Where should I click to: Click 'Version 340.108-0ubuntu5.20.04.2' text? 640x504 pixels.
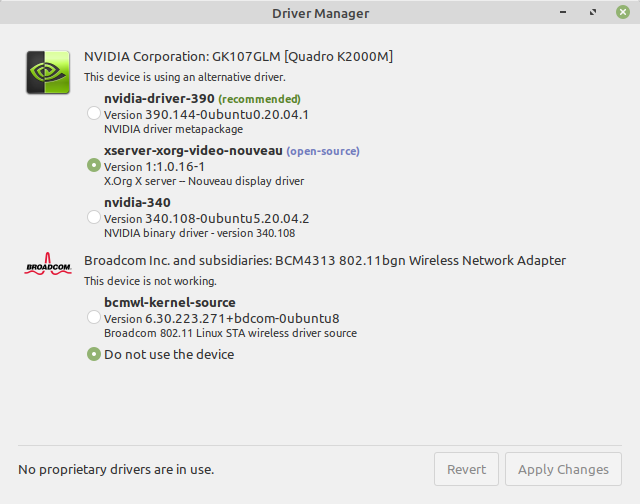207,219
